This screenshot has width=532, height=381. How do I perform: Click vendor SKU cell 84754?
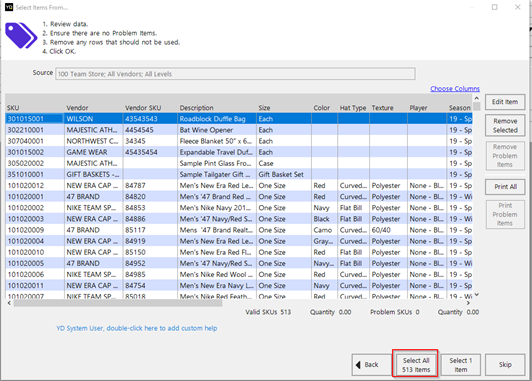[x=150, y=286]
